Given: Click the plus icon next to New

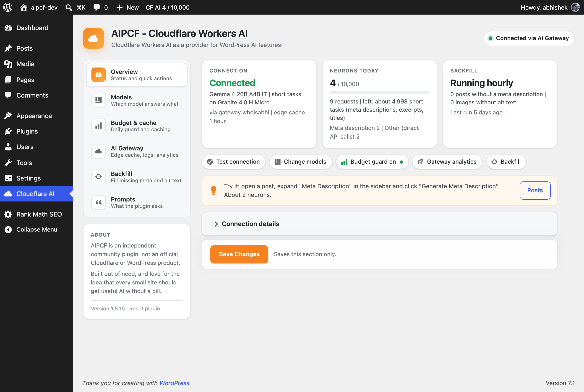Looking at the screenshot, I should [x=119, y=8].
